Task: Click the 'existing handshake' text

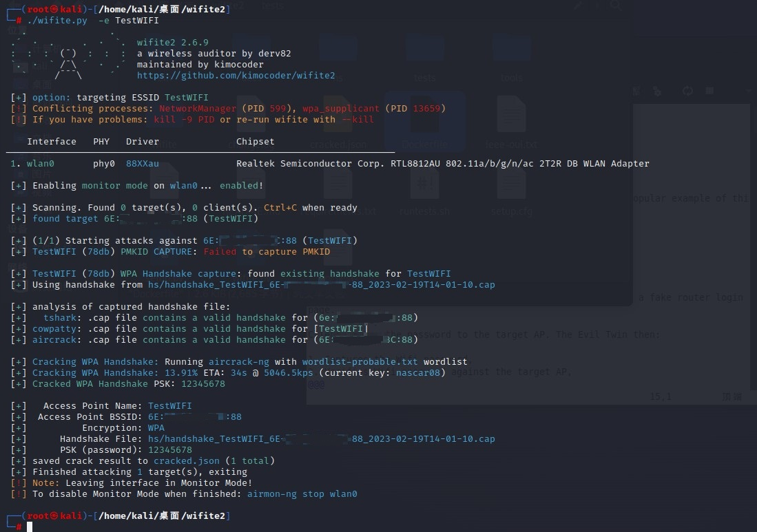Action: [x=330, y=274]
